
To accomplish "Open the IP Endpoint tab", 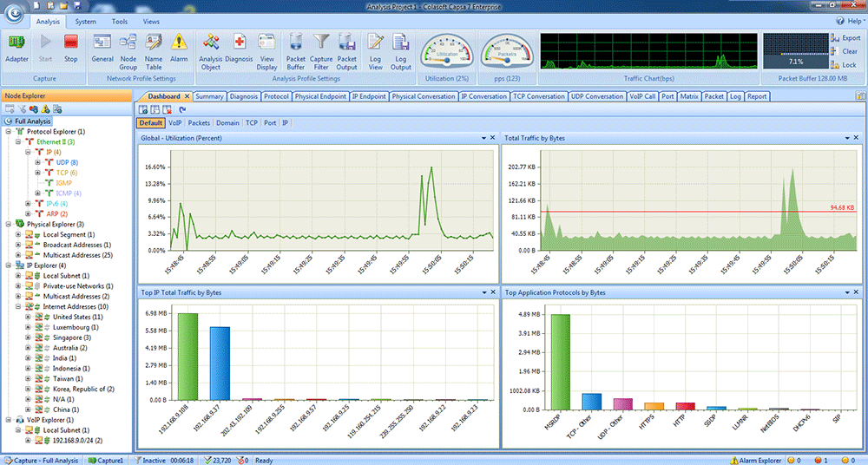I will [x=369, y=96].
